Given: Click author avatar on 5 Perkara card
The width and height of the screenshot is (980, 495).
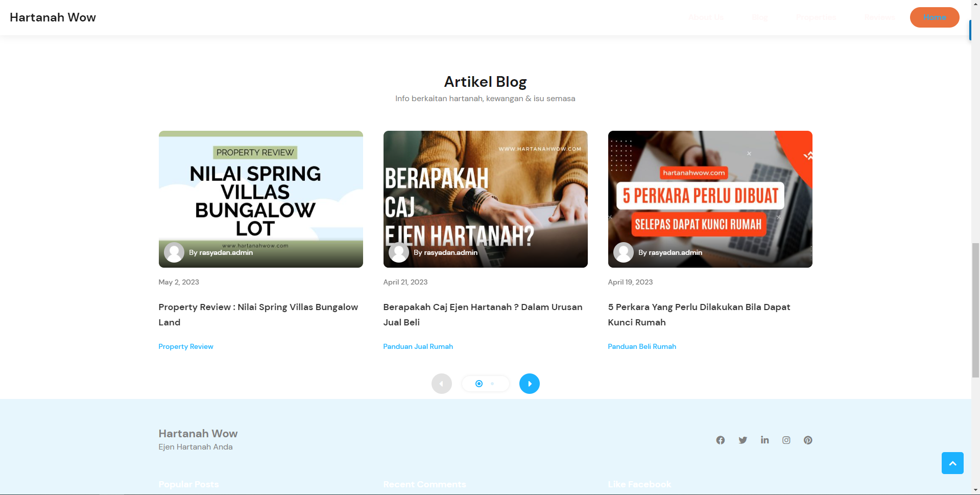Looking at the screenshot, I should (x=623, y=252).
